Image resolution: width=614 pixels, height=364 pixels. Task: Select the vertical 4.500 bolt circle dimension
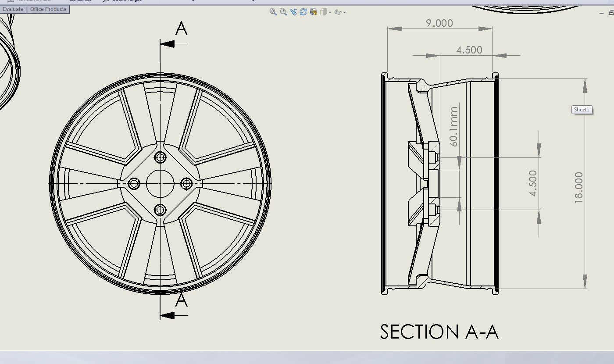[533, 183]
